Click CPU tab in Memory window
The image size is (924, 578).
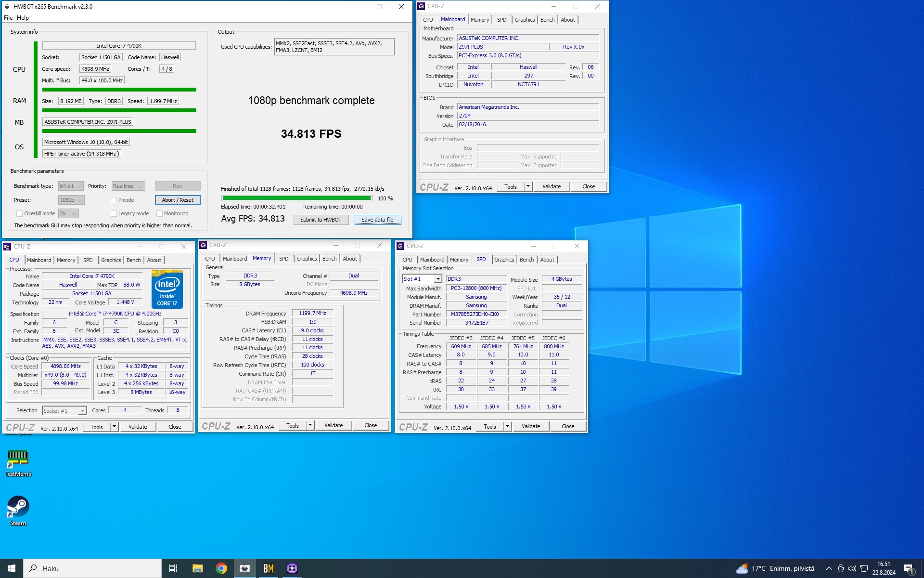point(210,259)
